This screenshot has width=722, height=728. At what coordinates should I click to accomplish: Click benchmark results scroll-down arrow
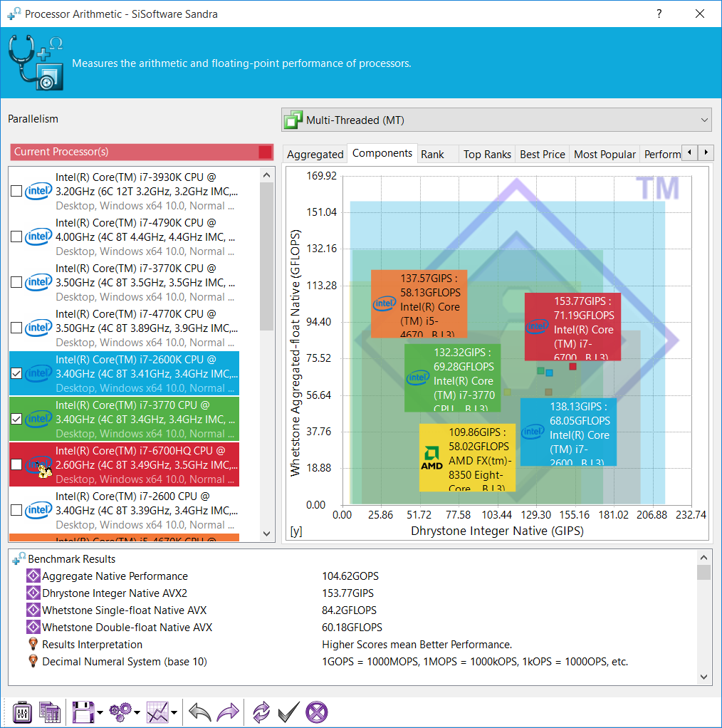click(703, 677)
